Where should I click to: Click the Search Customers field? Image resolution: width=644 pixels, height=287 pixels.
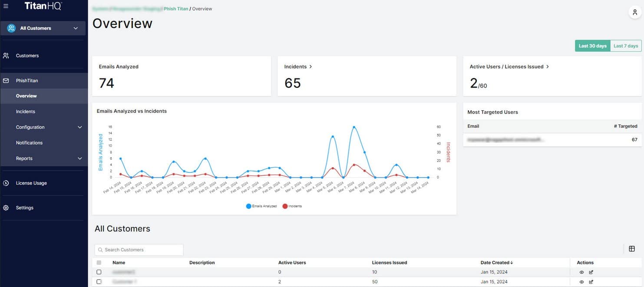click(139, 250)
